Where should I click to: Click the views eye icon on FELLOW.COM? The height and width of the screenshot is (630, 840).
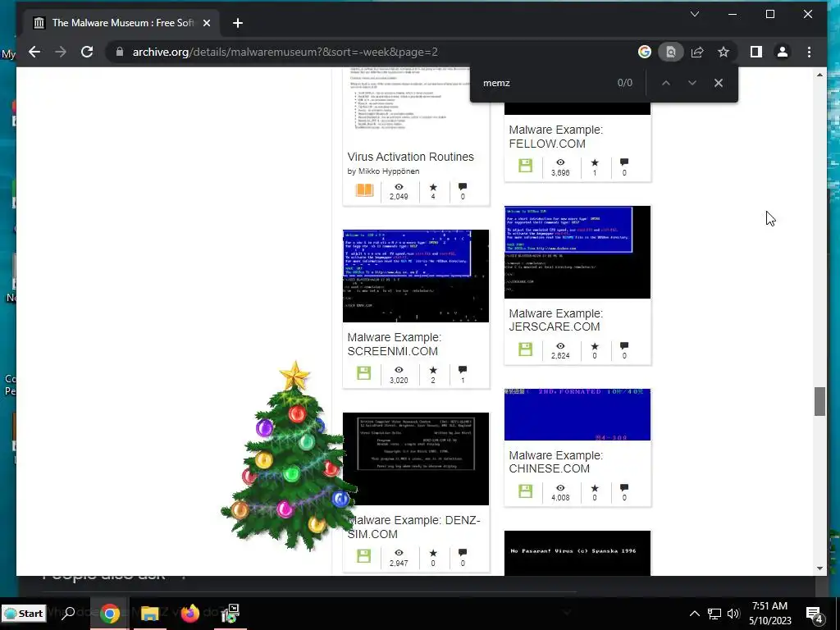560,162
